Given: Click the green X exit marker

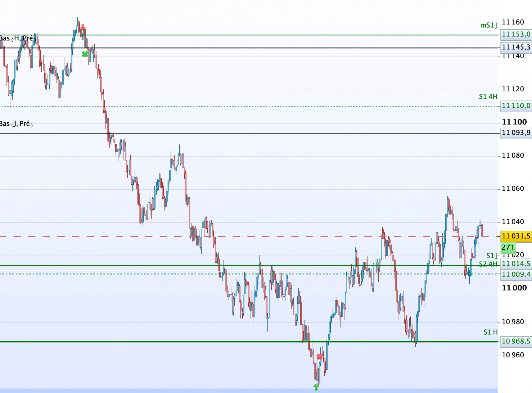Looking at the screenshot, I should click(85, 54).
